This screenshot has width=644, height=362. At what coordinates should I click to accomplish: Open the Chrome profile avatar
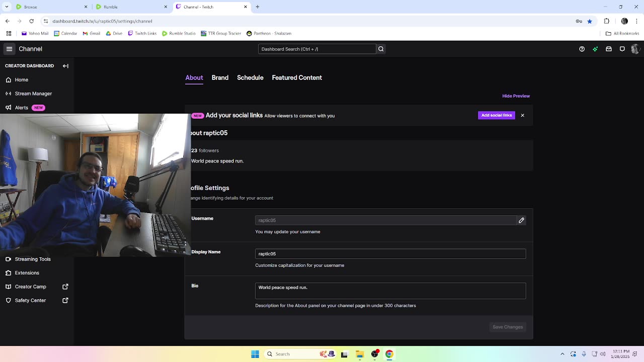[624, 21]
